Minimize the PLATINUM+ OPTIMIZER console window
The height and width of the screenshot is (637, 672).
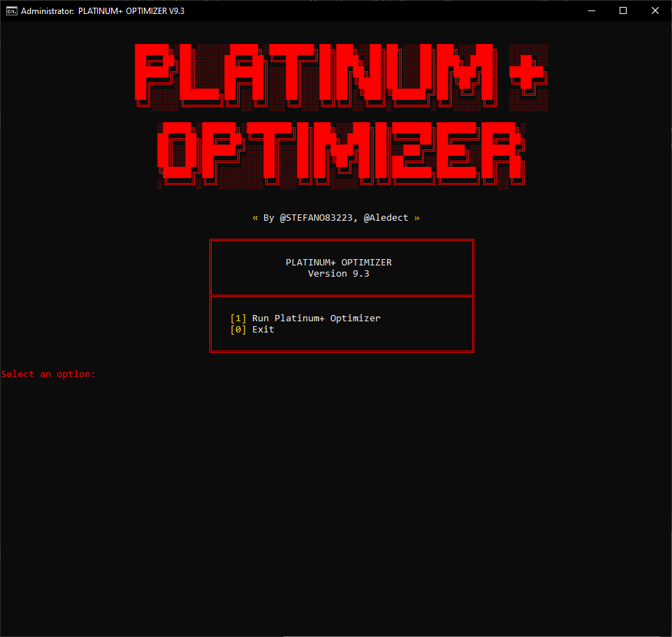592,10
